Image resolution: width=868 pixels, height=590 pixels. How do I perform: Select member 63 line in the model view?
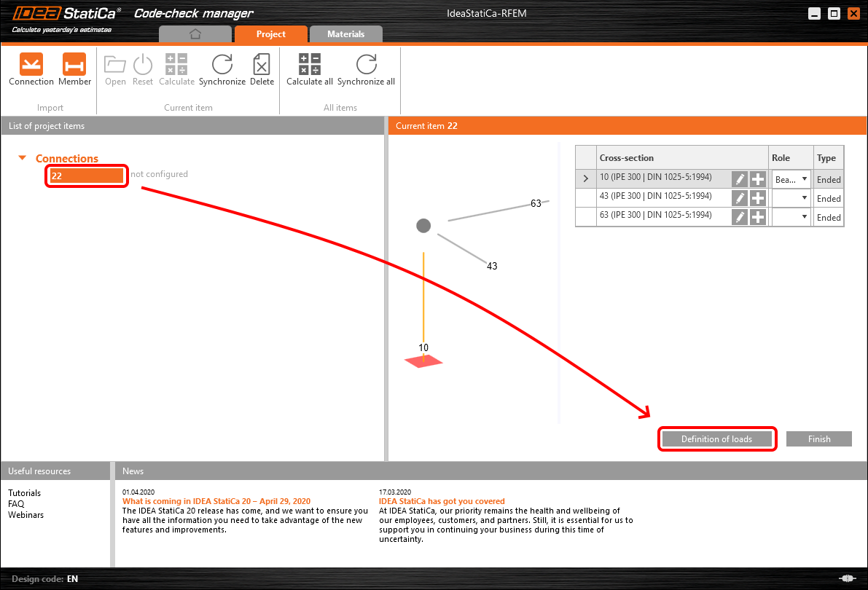click(489, 213)
